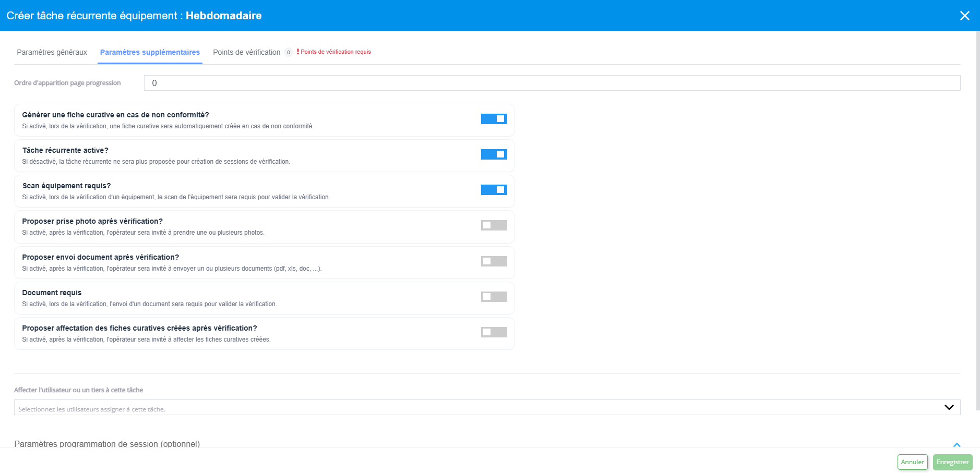Click the verification points count badge
Viewport: 980px width, 473px height.
point(289,52)
